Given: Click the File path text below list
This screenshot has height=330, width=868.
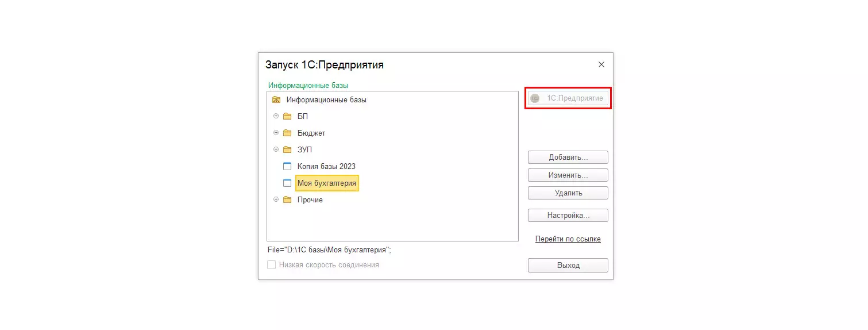Looking at the screenshot, I should tap(330, 250).
